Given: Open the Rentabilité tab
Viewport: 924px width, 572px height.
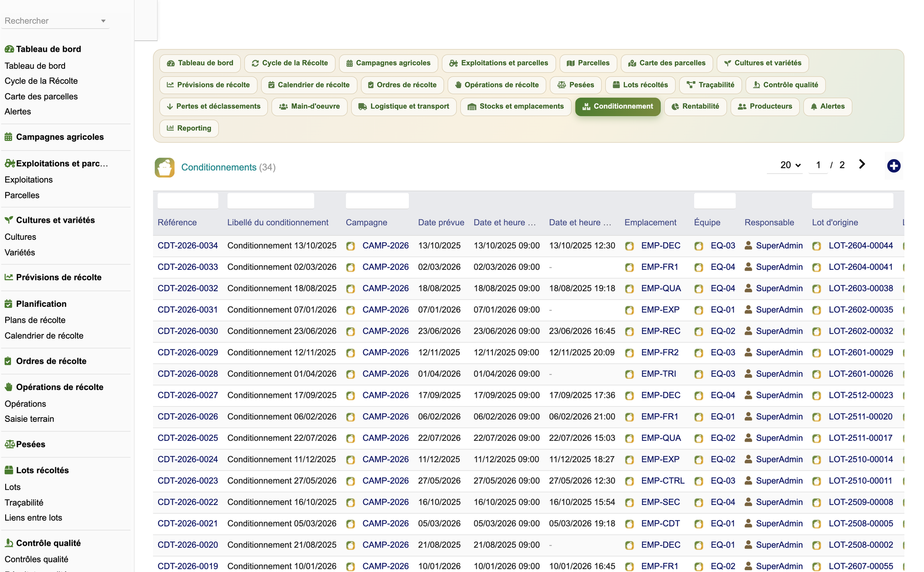Looking at the screenshot, I should [695, 106].
